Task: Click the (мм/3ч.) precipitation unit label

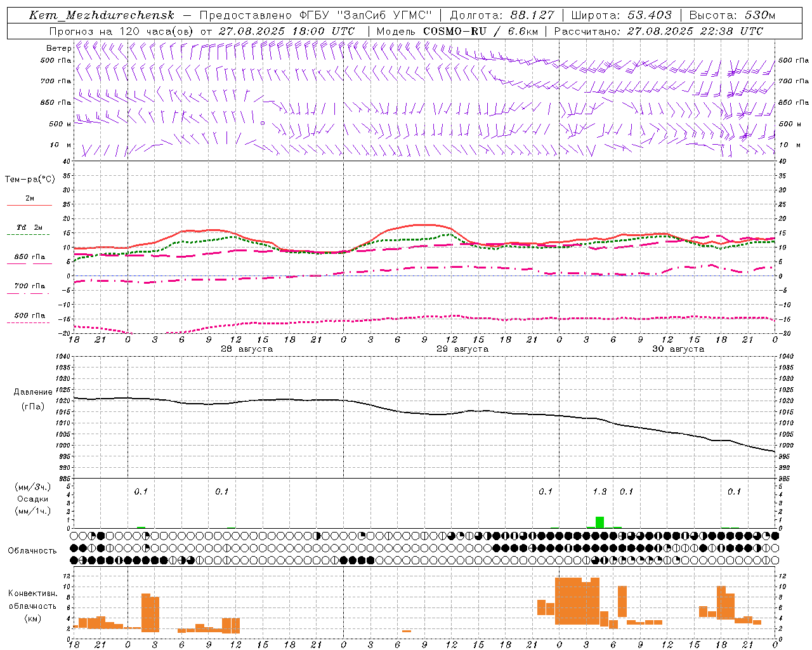Action: tap(33, 487)
